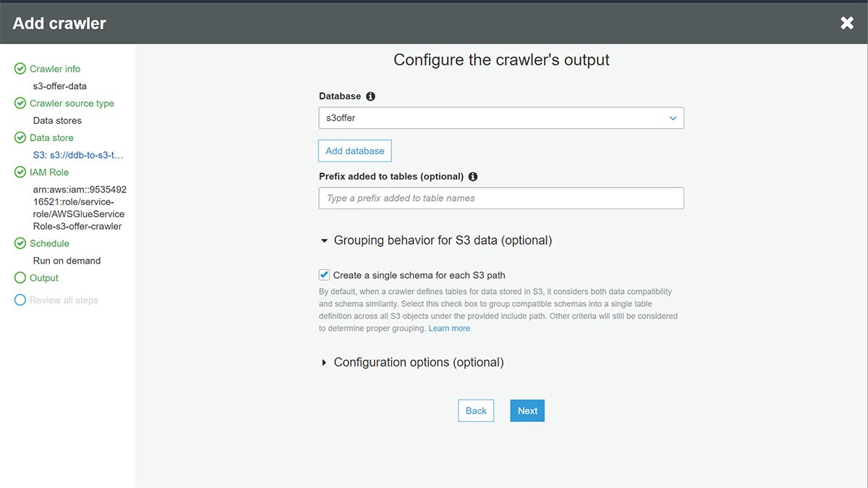The image size is (868, 488).
Task: Click the IAM Role step checkmark icon
Action: [x=20, y=172]
